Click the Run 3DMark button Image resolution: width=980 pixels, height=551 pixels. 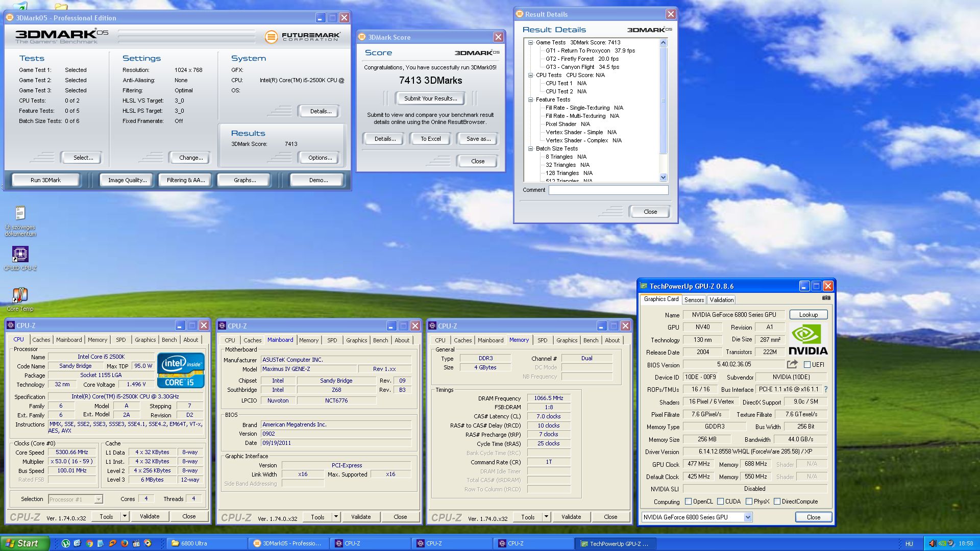coord(45,180)
